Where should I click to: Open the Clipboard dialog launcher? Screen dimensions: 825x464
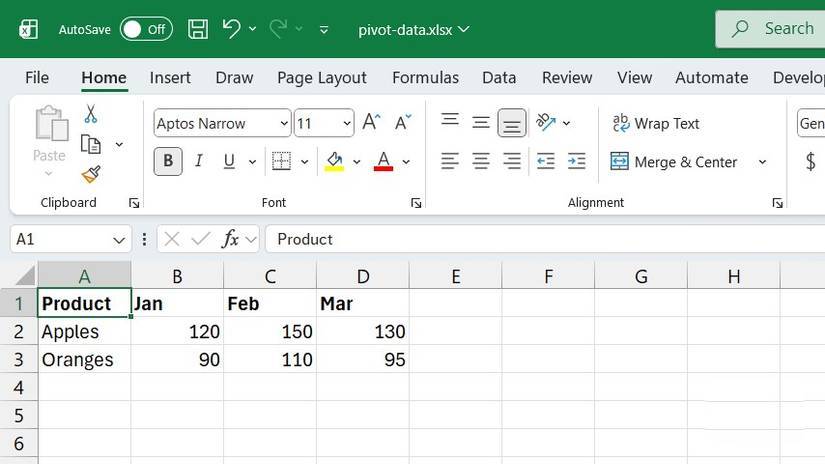point(134,203)
